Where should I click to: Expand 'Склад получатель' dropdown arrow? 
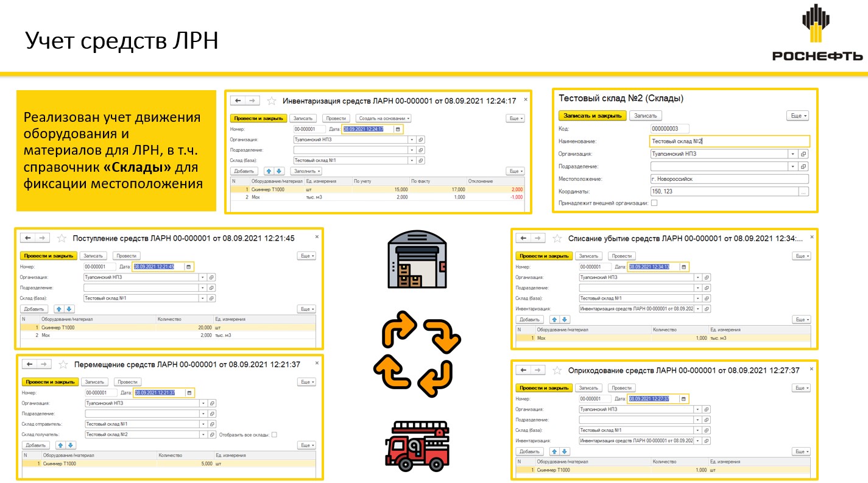point(203,434)
